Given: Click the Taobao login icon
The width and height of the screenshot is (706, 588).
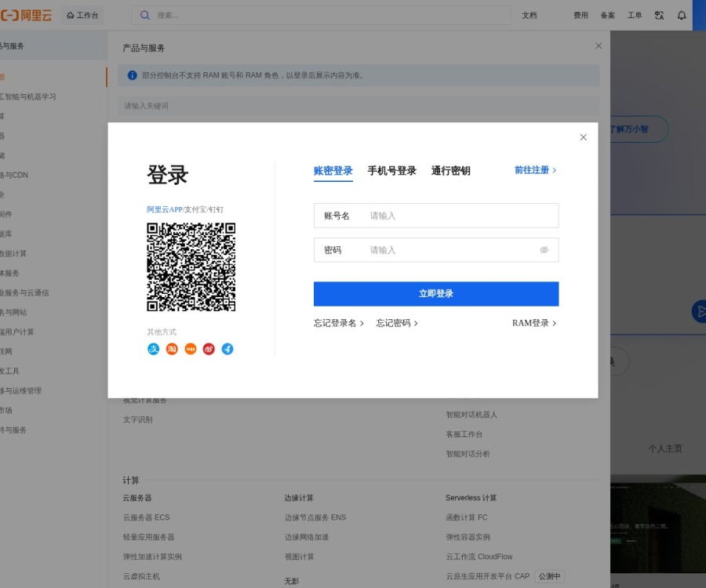Looking at the screenshot, I should pos(172,349).
